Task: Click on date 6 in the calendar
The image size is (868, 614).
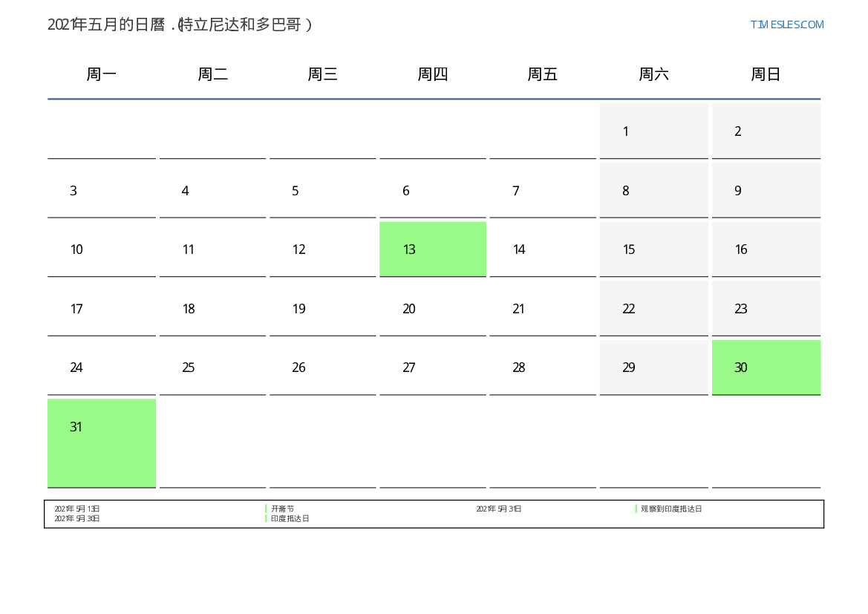Action: pyautogui.click(x=433, y=191)
